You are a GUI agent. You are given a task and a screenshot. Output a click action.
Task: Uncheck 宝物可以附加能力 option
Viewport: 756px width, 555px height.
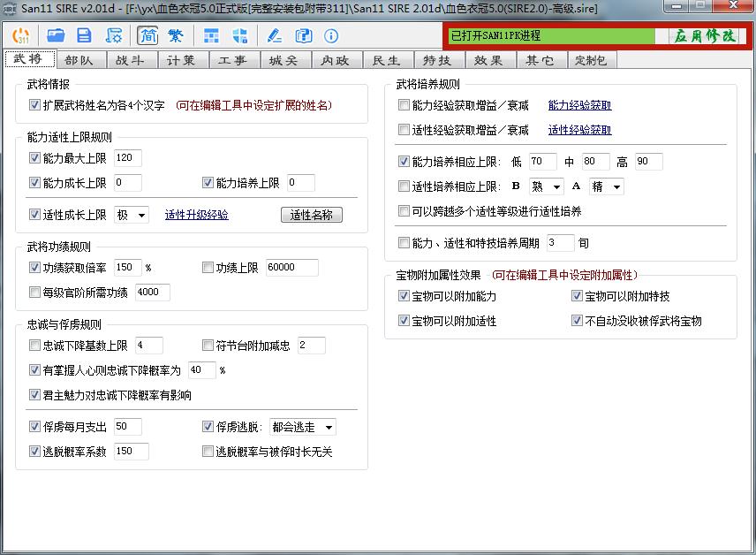tap(404, 296)
